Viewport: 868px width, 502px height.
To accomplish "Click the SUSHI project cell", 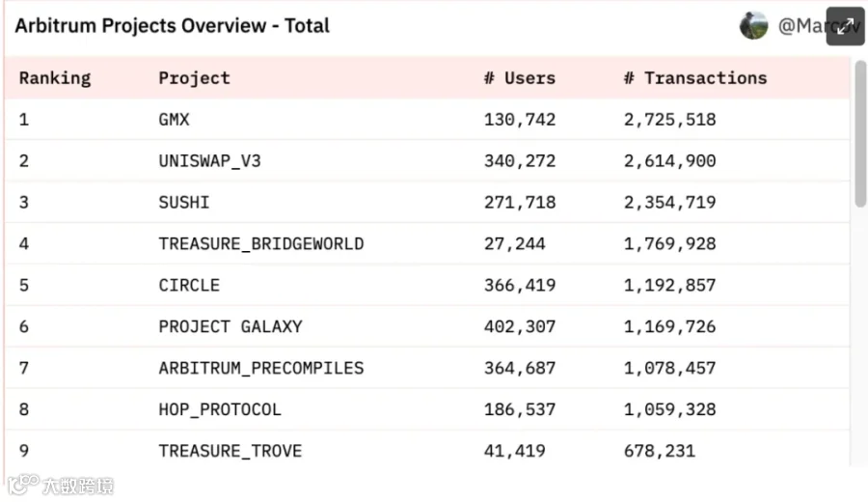I will 183,203.
